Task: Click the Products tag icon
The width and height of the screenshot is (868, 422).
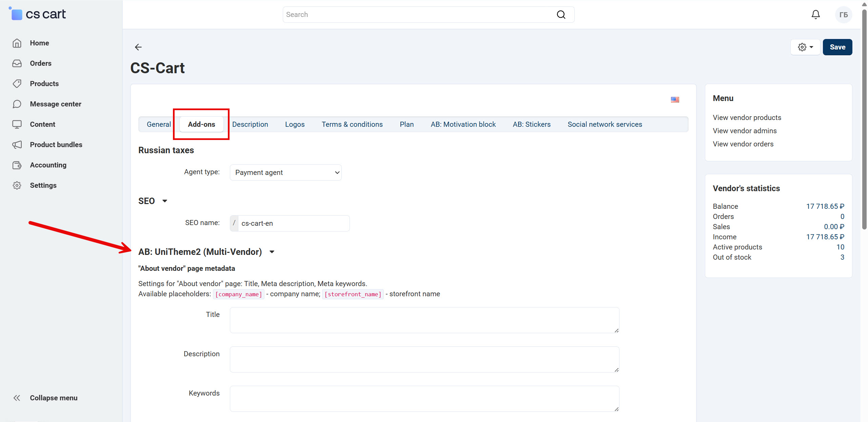Action: [17, 84]
